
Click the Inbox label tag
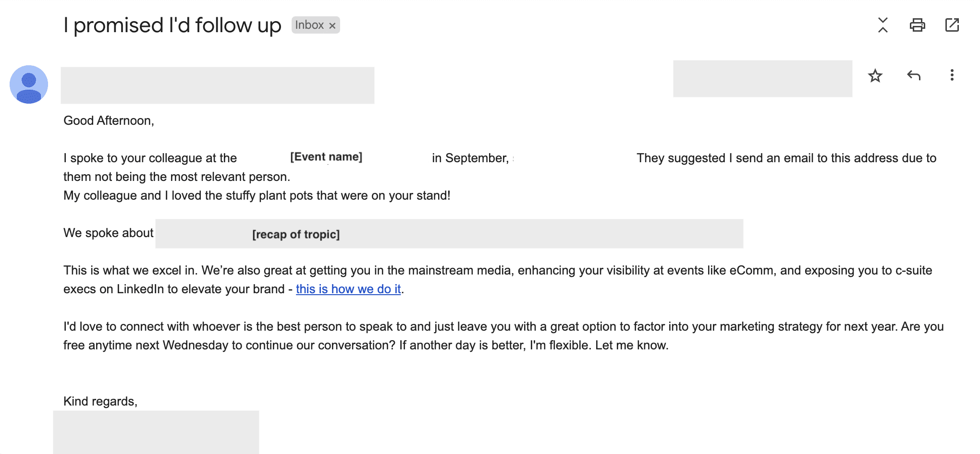(309, 25)
